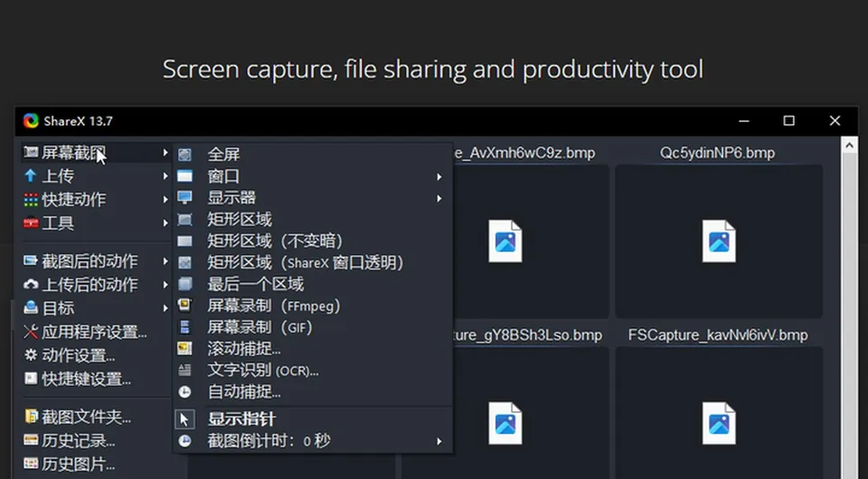Choose 屏幕录制（FFmpeg）entry
868x479 pixels.
[x=313, y=305]
